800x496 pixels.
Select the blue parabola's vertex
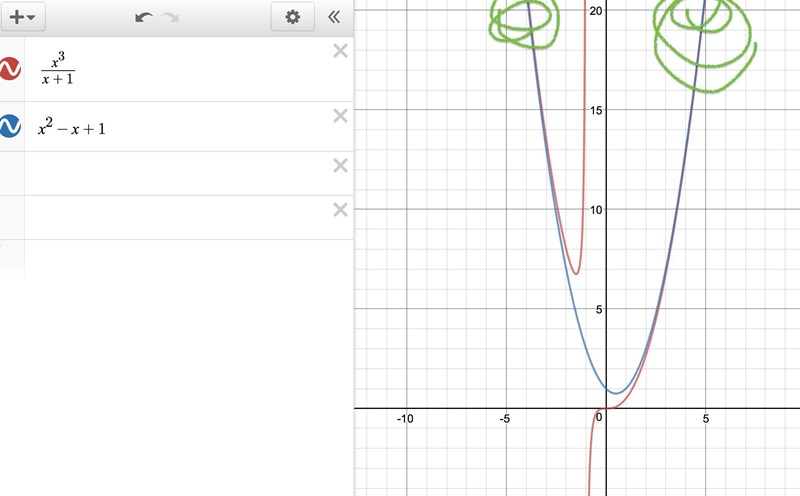616,393
